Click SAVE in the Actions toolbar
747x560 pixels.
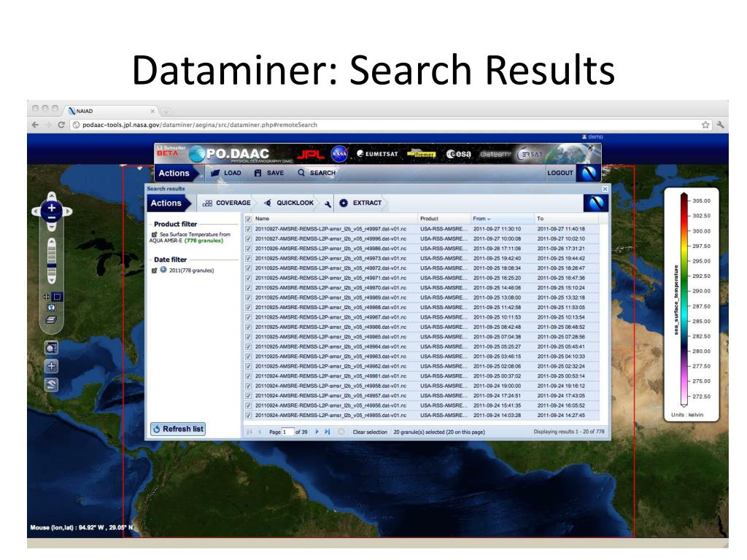(x=269, y=173)
